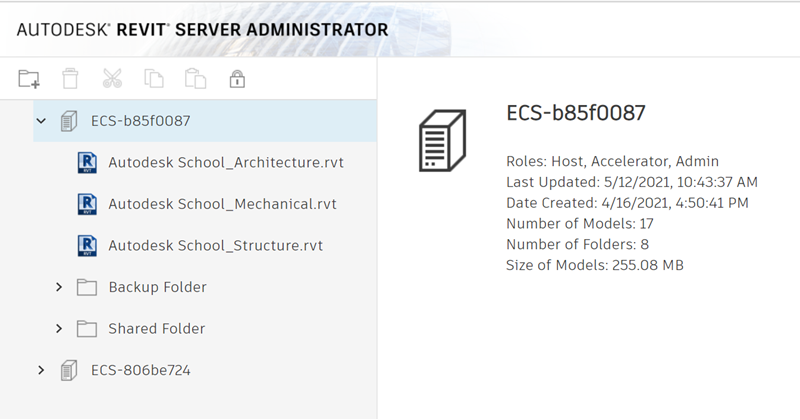Collapse the ECS-b85f0087 server node
This screenshot has height=420, width=800.
click(x=41, y=121)
